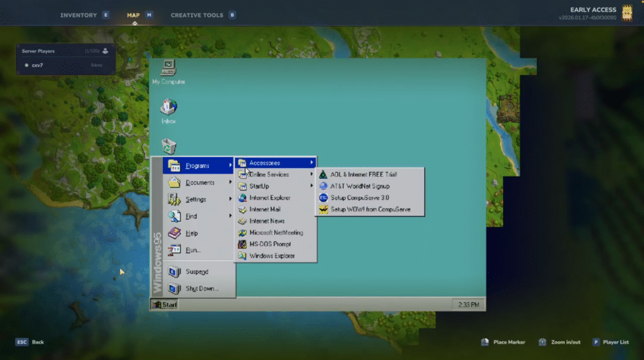Image resolution: width=644 pixels, height=360 pixels.
Task: Click the Internet Explorer text label
Action: (x=270, y=198)
